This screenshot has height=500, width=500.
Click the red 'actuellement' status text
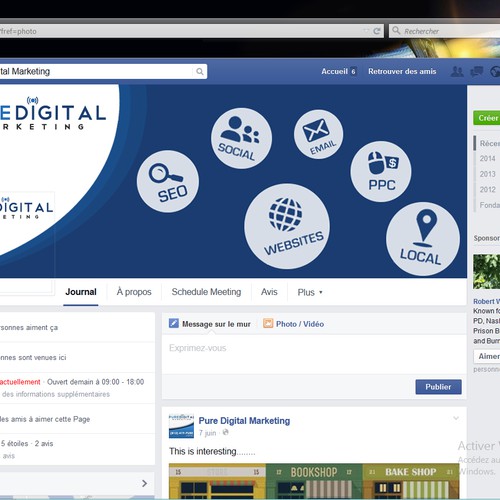[20, 382]
